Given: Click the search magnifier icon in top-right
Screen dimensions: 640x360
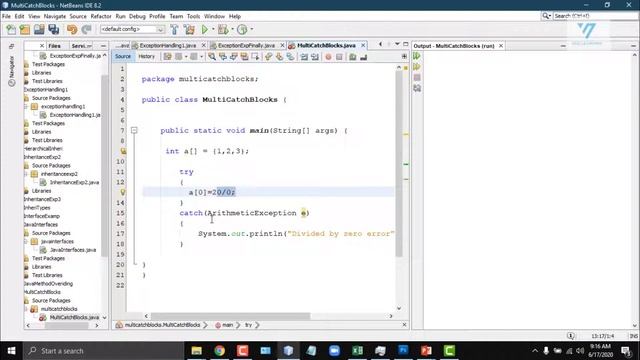Looking at the screenshot, I should 546,16.
